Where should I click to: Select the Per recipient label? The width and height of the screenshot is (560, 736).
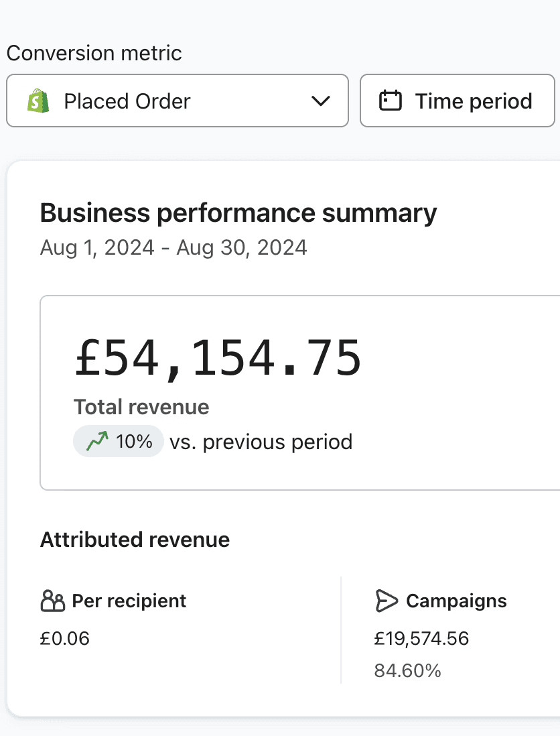click(x=129, y=601)
